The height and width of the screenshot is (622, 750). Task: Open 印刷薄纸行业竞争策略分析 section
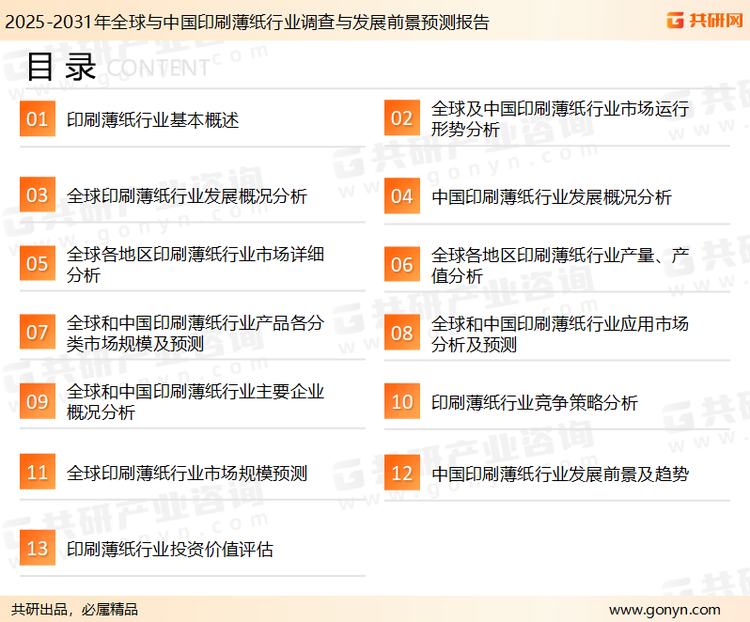click(x=534, y=403)
